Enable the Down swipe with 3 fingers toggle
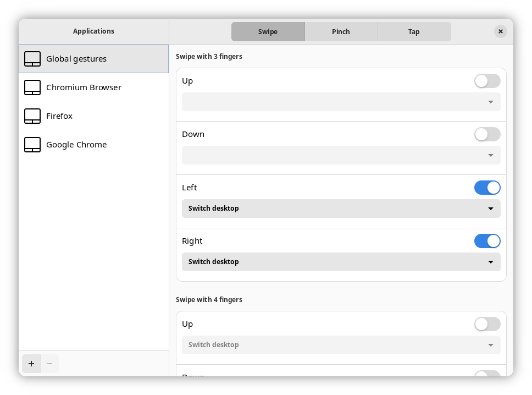Screen dimensions: 532x395 click(487, 134)
